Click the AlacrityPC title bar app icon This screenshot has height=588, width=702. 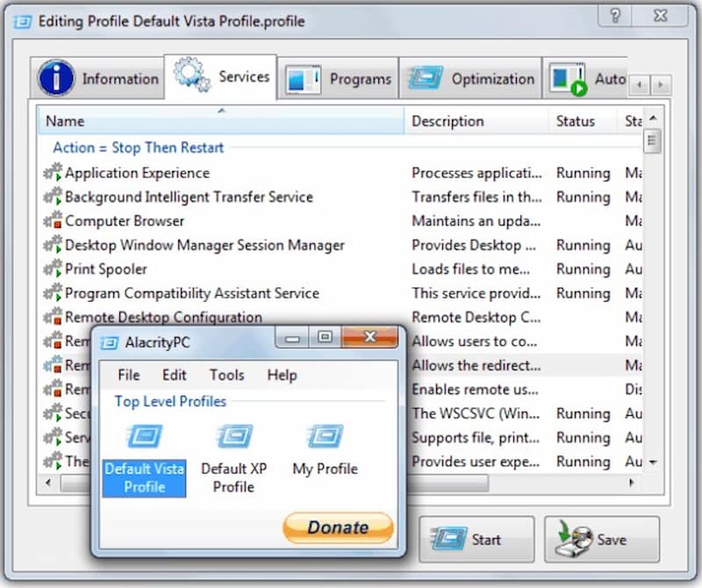click(110, 342)
